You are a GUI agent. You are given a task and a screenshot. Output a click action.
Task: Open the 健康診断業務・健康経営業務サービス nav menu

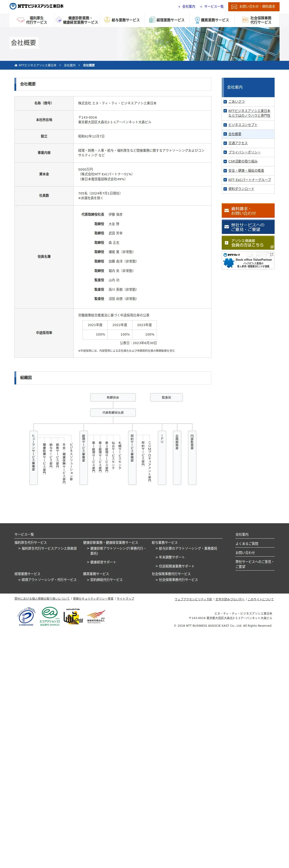point(77,20)
